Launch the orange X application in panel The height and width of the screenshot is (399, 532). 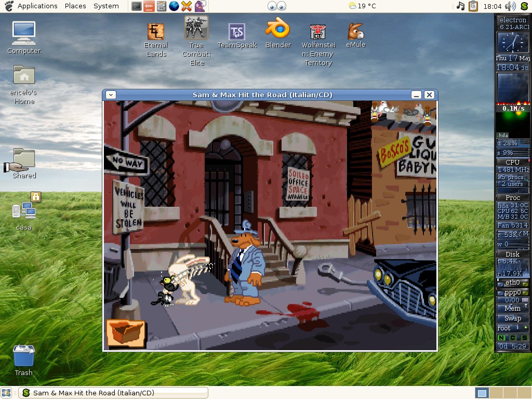tap(187, 6)
